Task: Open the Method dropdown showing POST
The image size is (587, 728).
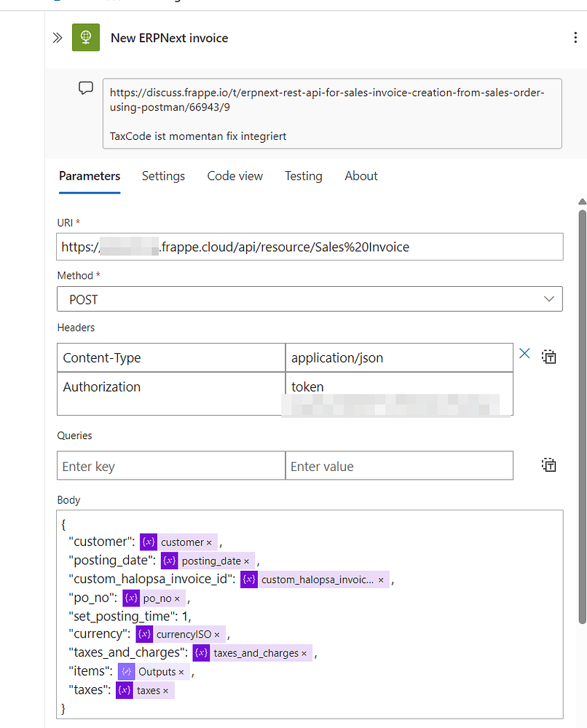Action: pyautogui.click(x=310, y=299)
